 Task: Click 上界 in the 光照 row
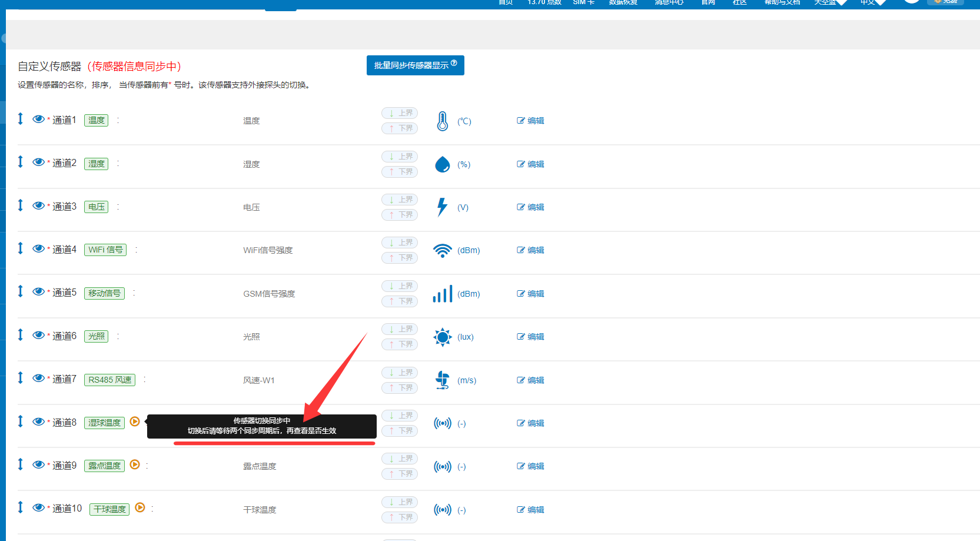coord(400,329)
